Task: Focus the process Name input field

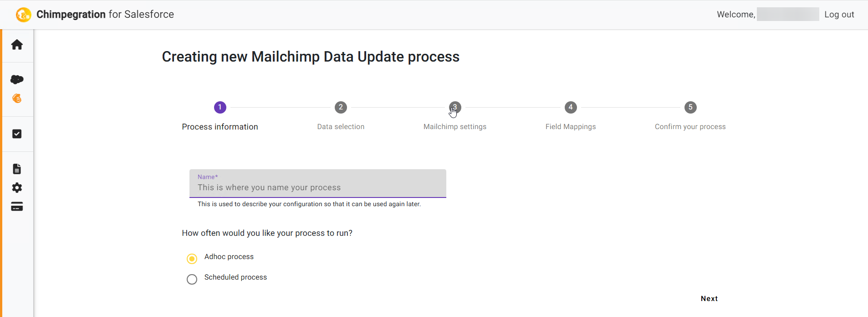Action: click(318, 183)
